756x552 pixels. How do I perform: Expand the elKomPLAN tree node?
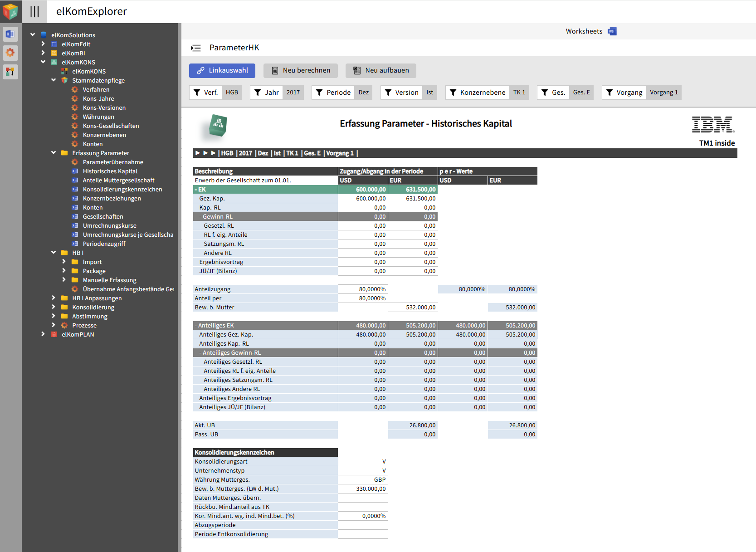[43, 334]
